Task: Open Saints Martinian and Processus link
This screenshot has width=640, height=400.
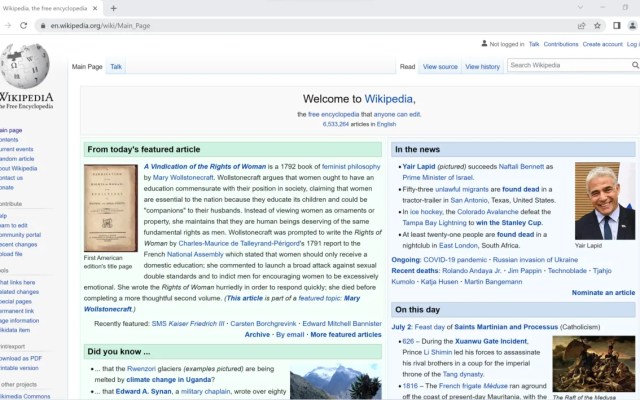Action: coord(506,327)
